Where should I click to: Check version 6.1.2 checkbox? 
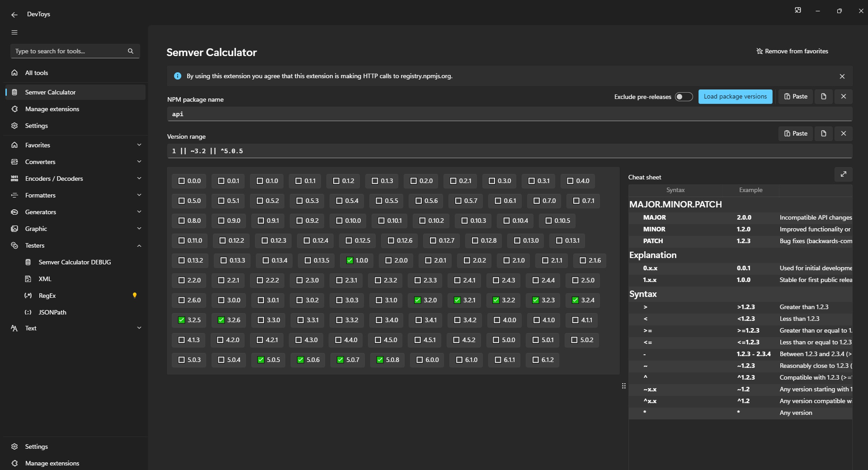(x=536, y=360)
